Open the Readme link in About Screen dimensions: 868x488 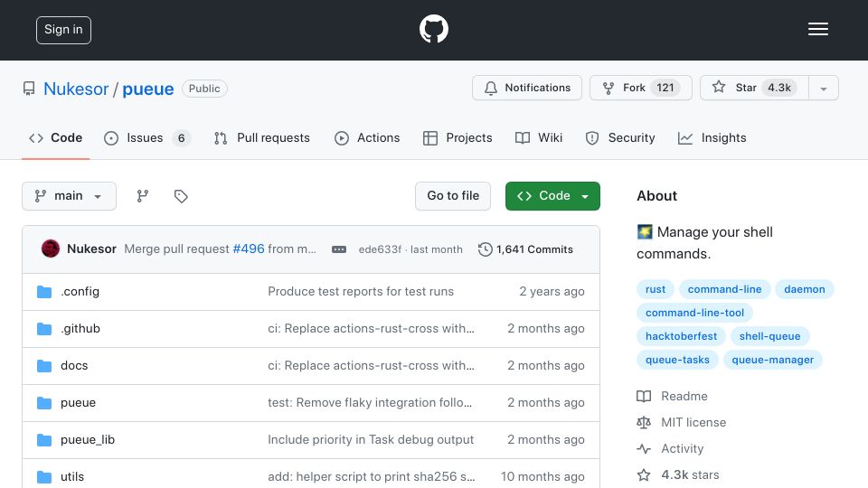point(684,396)
